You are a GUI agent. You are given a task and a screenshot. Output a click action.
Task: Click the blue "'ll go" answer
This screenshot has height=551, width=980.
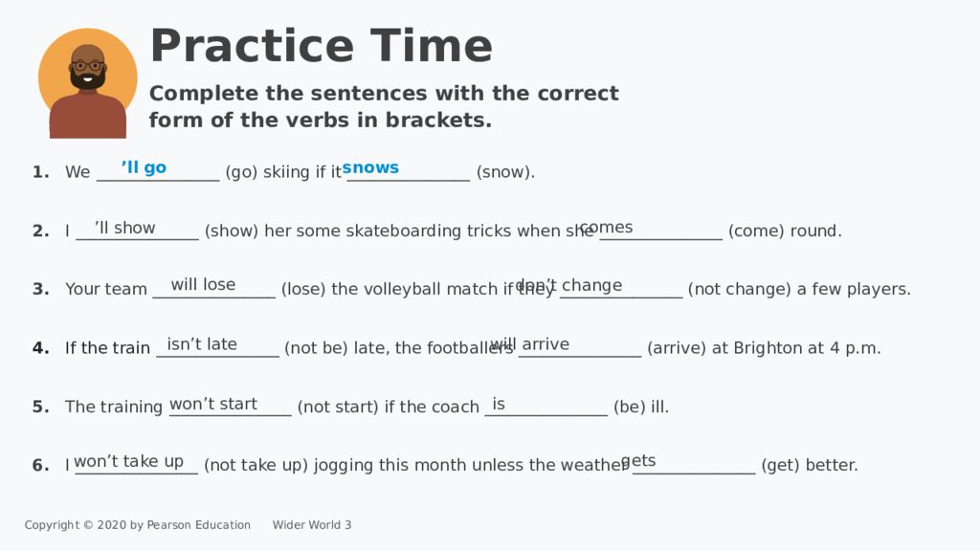pos(144,167)
